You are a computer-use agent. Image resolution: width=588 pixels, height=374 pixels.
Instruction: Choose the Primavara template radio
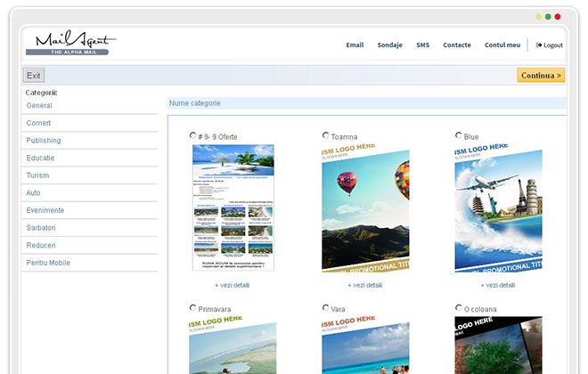[x=192, y=307]
